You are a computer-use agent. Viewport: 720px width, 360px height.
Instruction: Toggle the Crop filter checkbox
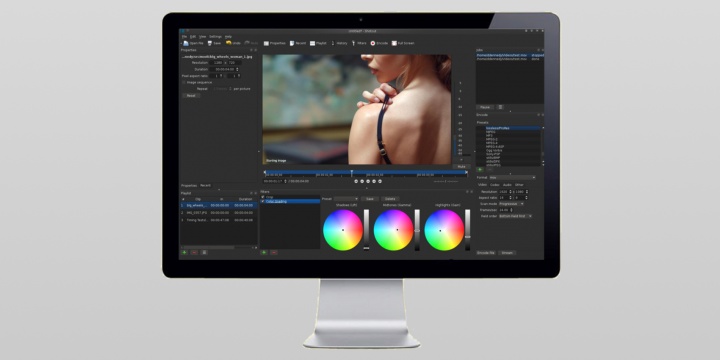click(263, 197)
